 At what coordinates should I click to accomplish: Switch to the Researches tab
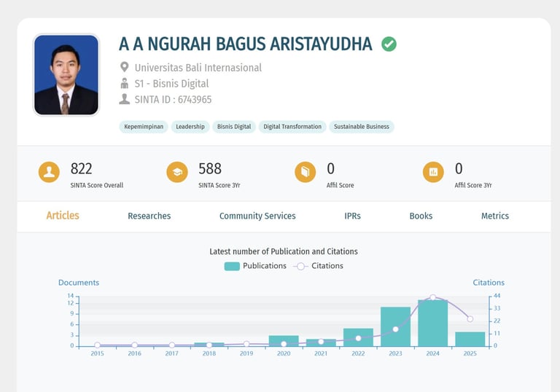pyautogui.click(x=149, y=216)
